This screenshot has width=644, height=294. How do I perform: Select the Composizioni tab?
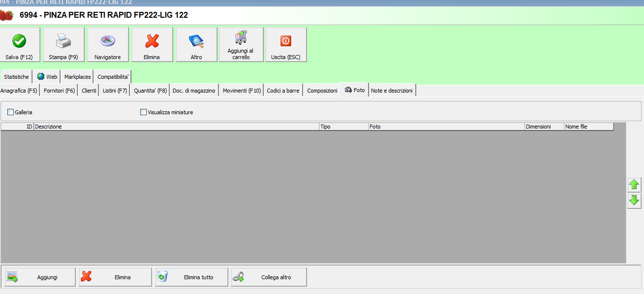[x=322, y=91]
